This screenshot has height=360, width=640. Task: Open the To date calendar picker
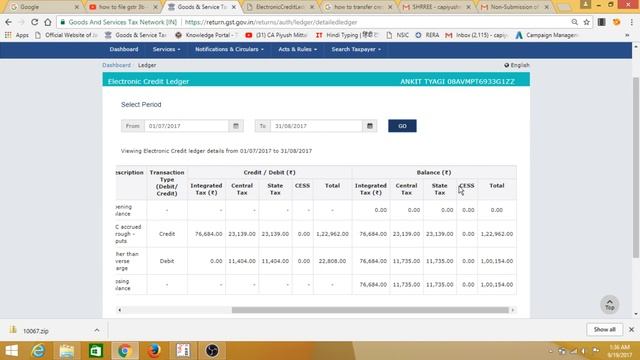[369, 126]
